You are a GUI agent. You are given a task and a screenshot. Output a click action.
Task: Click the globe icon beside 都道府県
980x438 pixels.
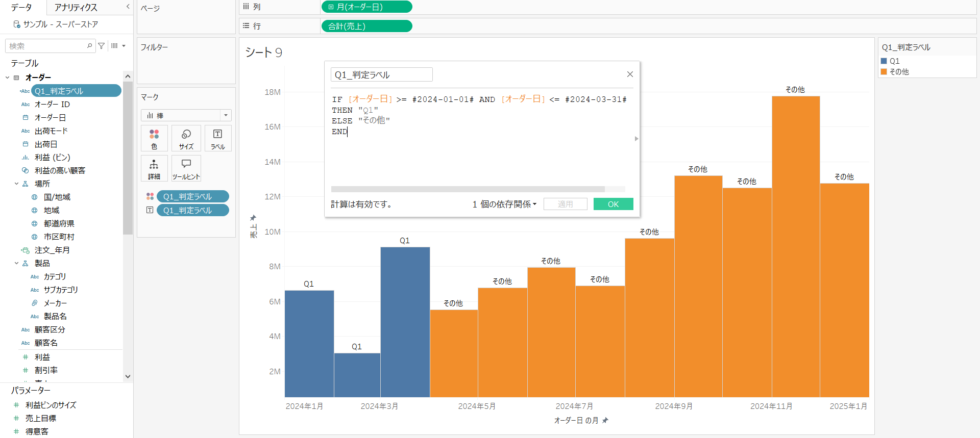[x=35, y=223]
